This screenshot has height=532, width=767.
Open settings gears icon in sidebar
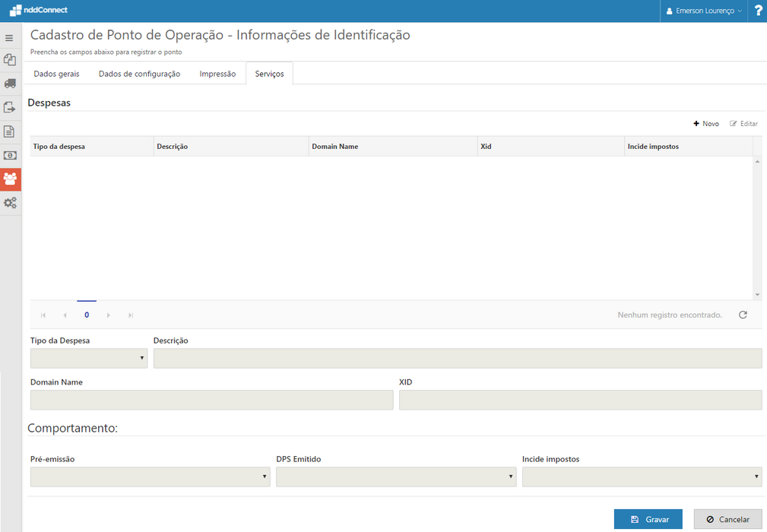point(10,203)
